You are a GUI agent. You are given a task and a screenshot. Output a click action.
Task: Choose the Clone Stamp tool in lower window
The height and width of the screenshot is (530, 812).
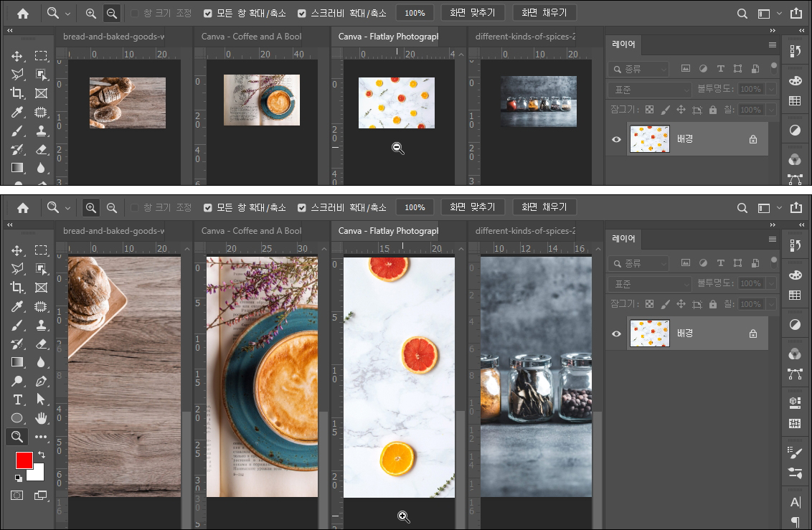[x=41, y=326]
